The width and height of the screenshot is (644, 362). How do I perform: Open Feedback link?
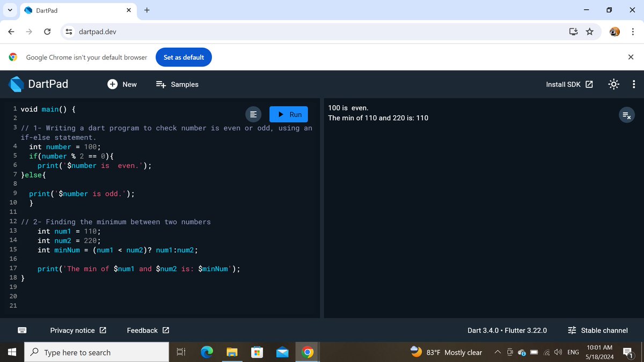(148, 330)
